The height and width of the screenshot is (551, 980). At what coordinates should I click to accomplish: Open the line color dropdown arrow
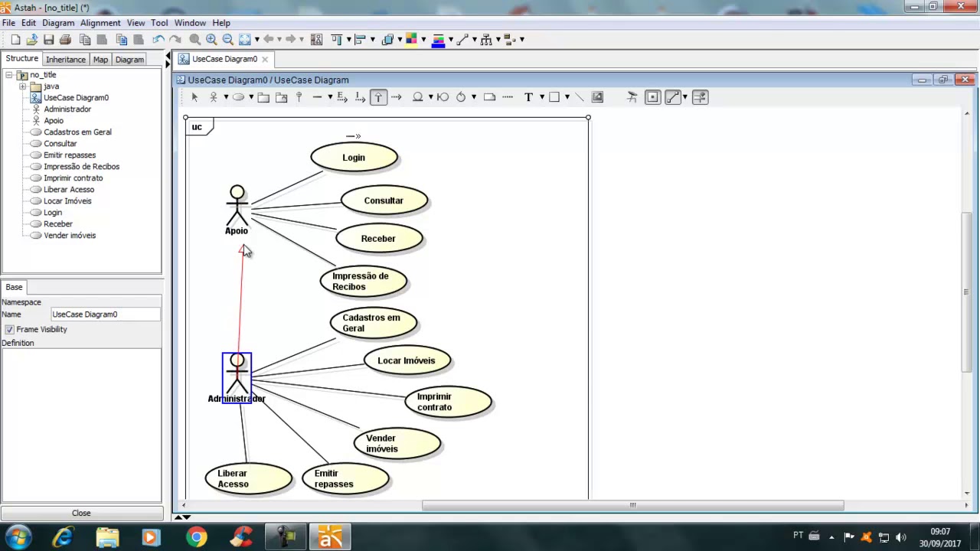tap(450, 40)
